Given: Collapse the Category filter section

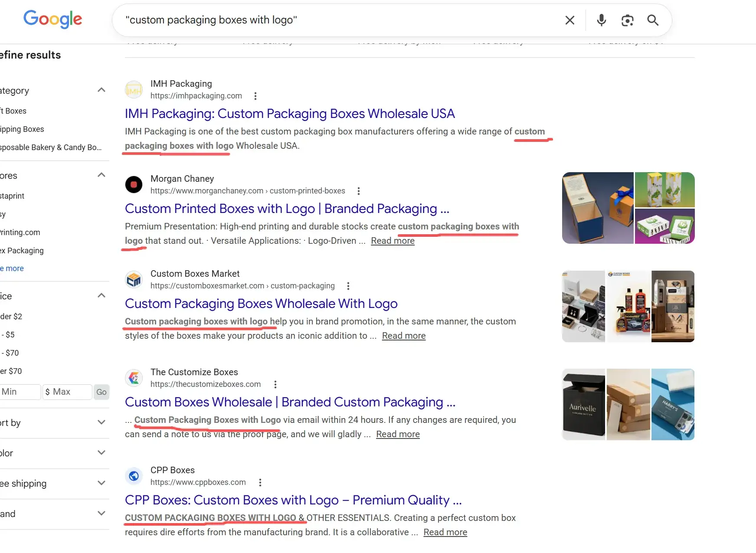Looking at the screenshot, I should 101,90.
